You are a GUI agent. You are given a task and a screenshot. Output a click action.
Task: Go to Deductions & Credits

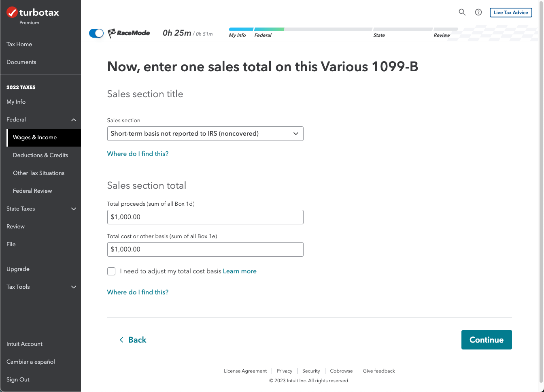point(40,155)
